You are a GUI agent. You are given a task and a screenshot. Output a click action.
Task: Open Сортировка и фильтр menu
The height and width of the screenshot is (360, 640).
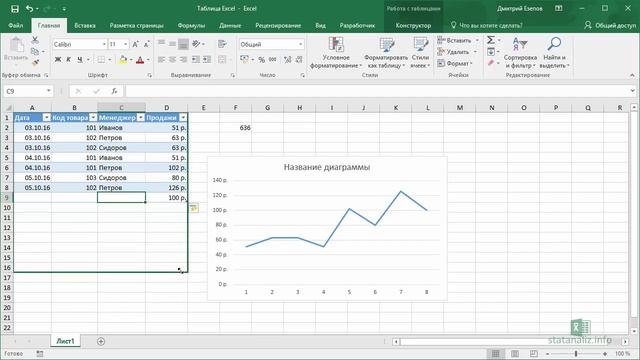(x=520, y=53)
